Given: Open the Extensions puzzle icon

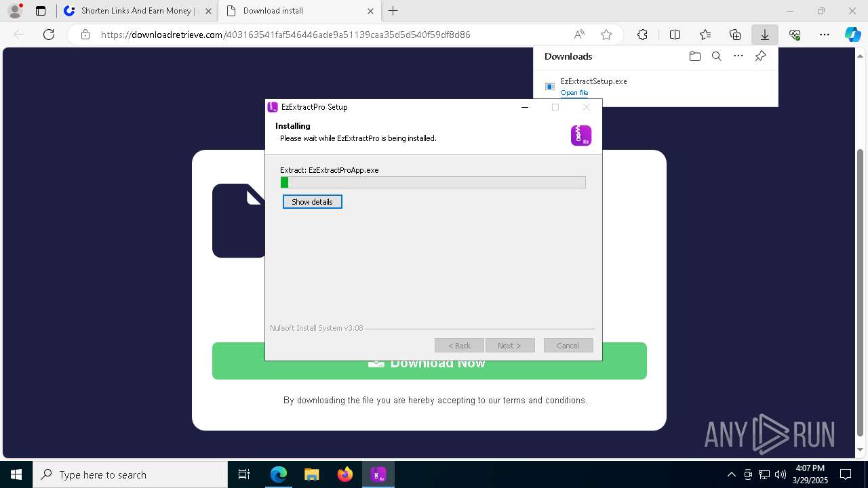Looking at the screenshot, I should [642, 35].
